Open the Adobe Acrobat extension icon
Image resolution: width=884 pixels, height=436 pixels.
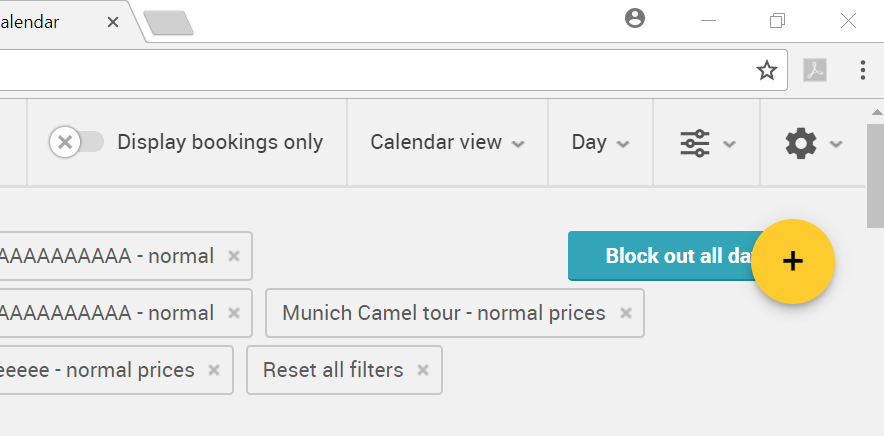tap(815, 71)
